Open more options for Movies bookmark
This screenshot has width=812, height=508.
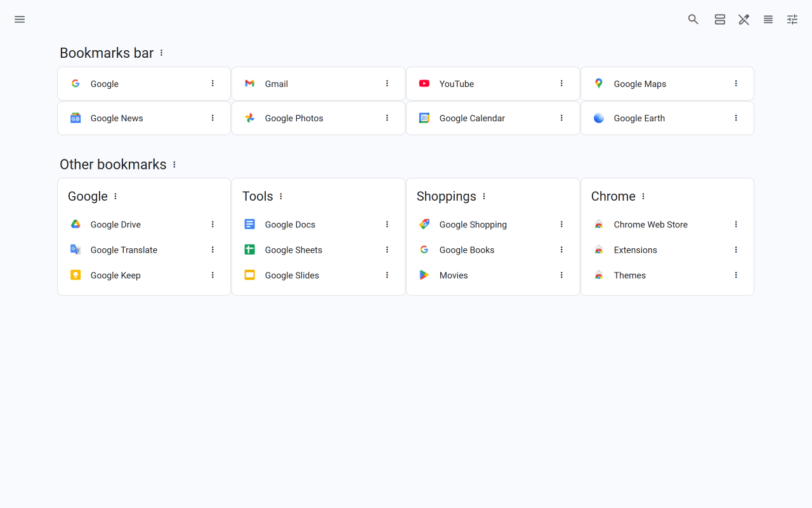pyautogui.click(x=561, y=275)
